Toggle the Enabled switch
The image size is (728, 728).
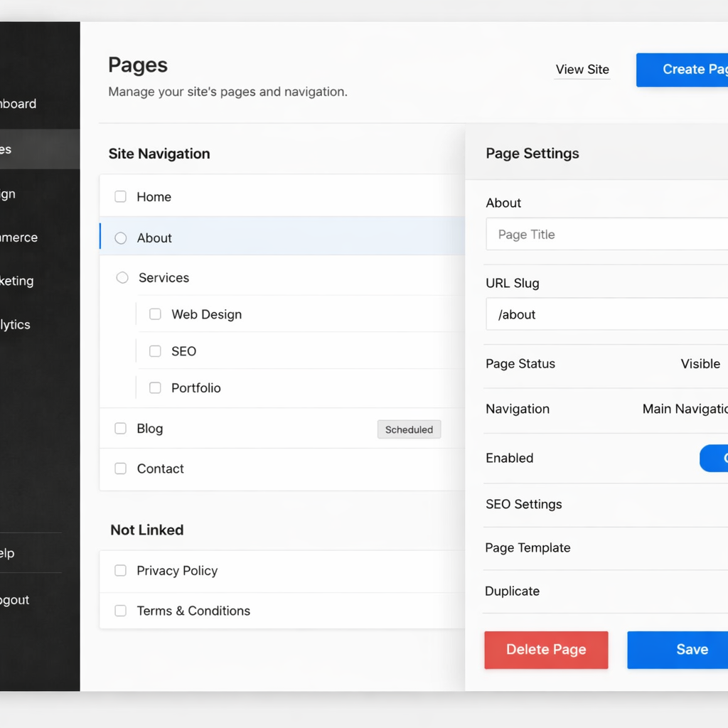(714, 459)
